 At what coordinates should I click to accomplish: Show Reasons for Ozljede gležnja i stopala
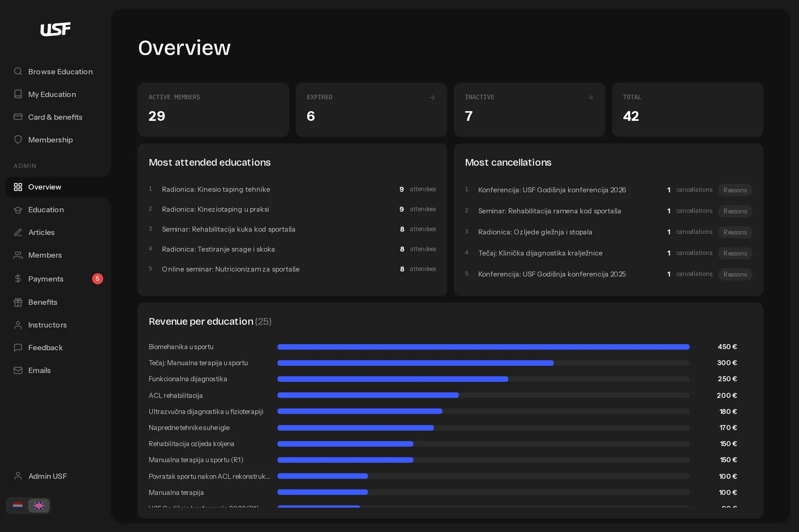(x=735, y=232)
